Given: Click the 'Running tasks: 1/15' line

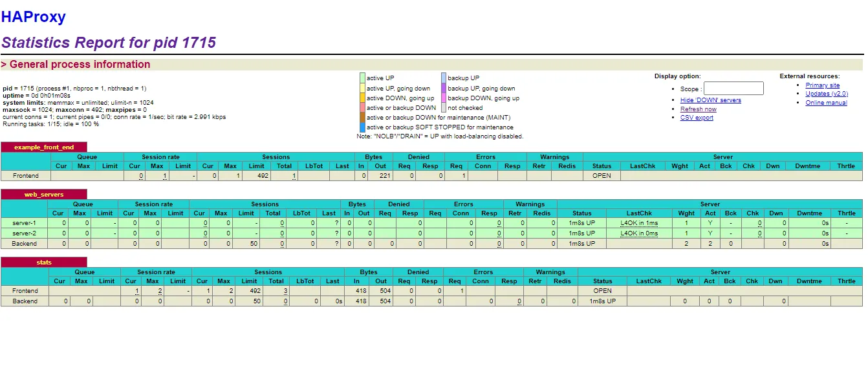Looking at the screenshot, I should (x=51, y=124).
